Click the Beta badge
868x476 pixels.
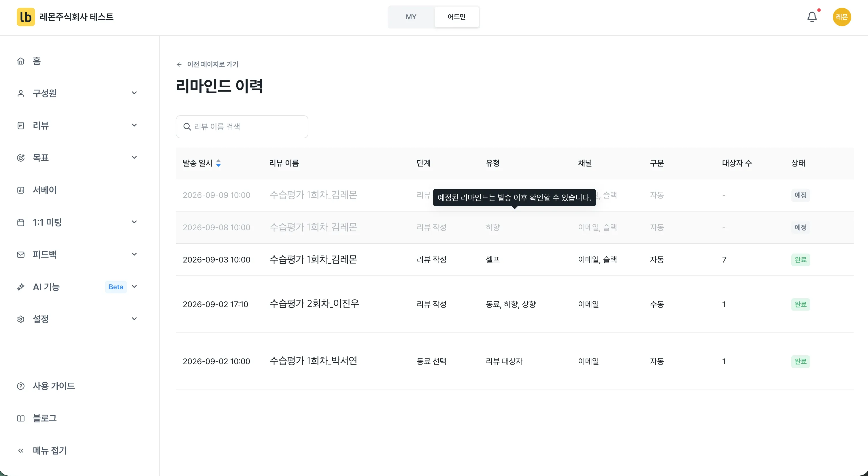pyautogui.click(x=116, y=287)
